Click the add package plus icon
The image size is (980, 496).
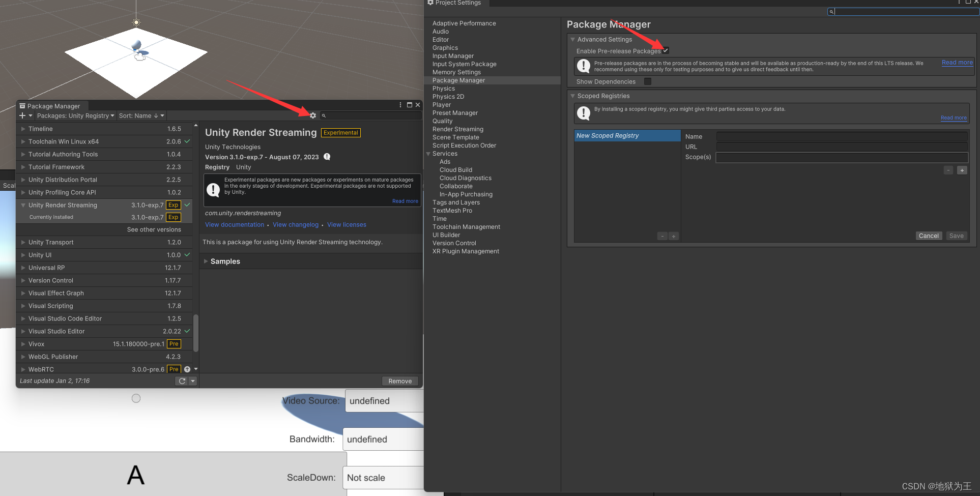pyautogui.click(x=22, y=115)
